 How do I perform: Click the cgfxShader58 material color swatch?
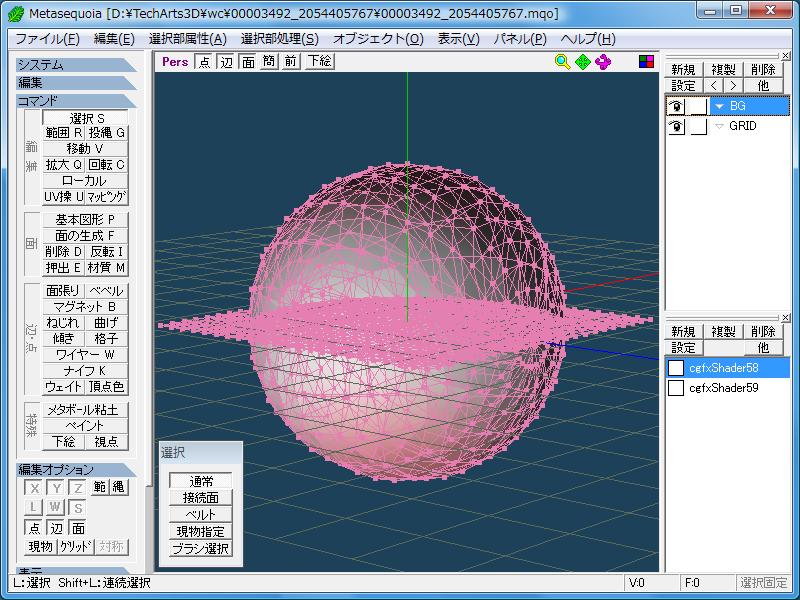tap(676, 368)
